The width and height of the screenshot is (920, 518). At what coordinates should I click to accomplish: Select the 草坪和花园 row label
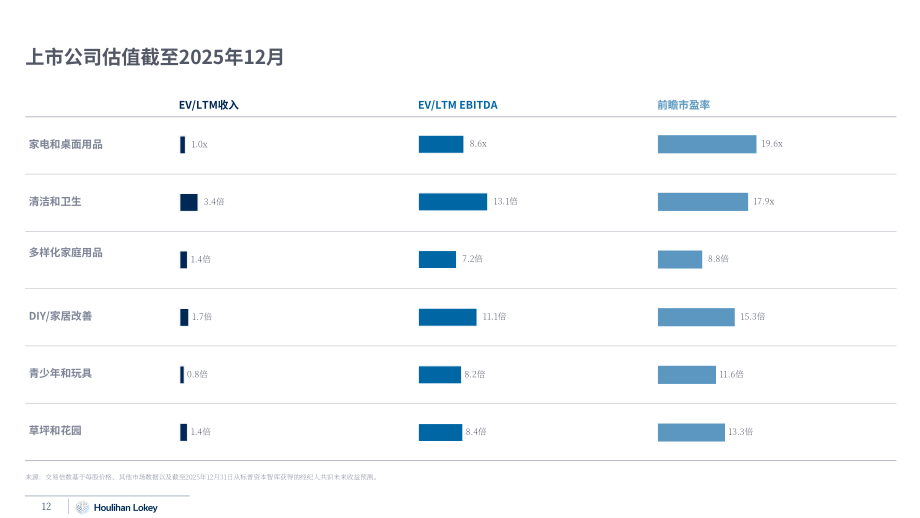(x=55, y=431)
